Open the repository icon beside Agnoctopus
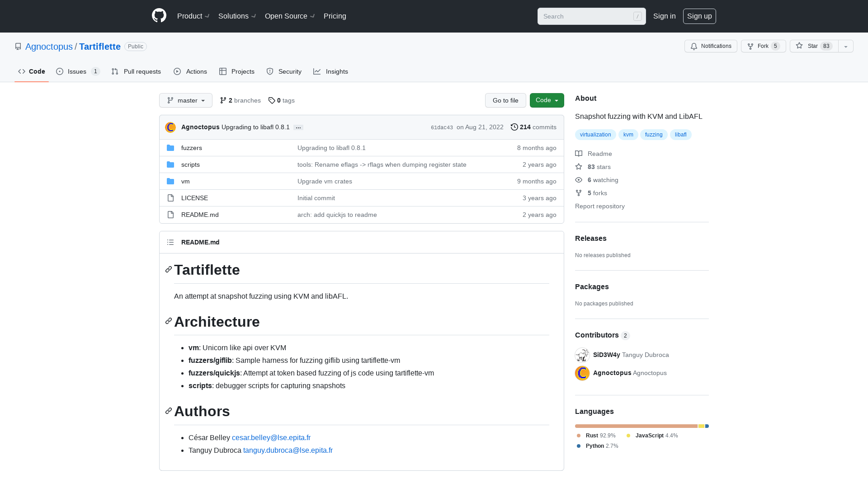This screenshot has height=488, width=868. [x=18, y=47]
